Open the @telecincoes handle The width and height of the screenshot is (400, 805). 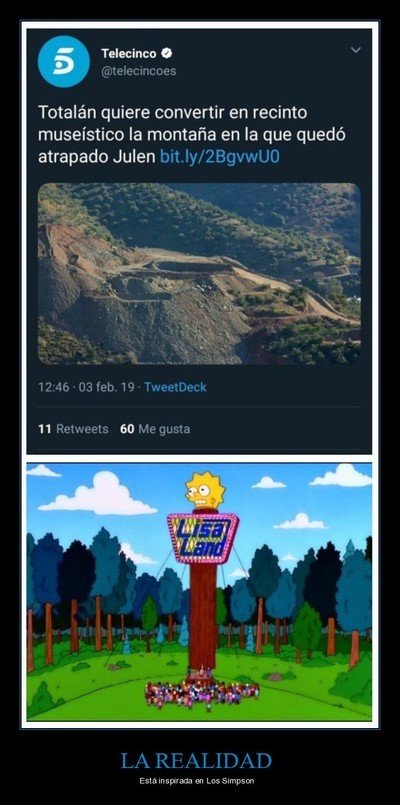[139, 71]
